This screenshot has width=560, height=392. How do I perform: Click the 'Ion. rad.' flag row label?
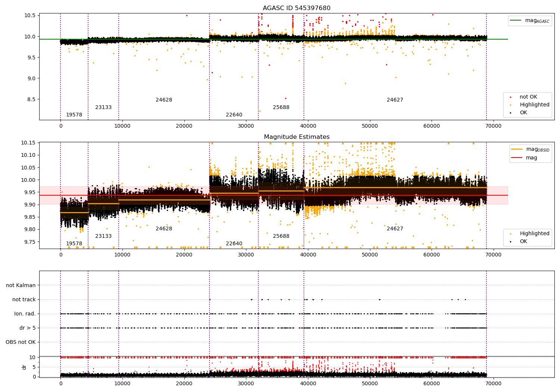pyautogui.click(x=25, y=314)
